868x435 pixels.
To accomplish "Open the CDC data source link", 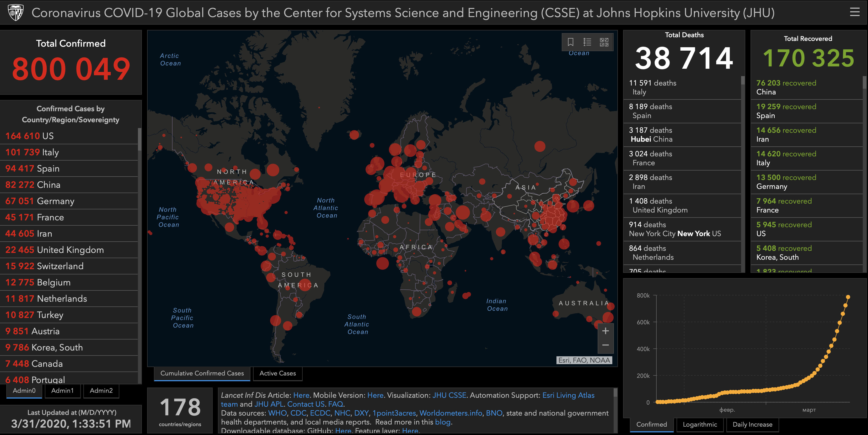I will [x=298, y=413].
